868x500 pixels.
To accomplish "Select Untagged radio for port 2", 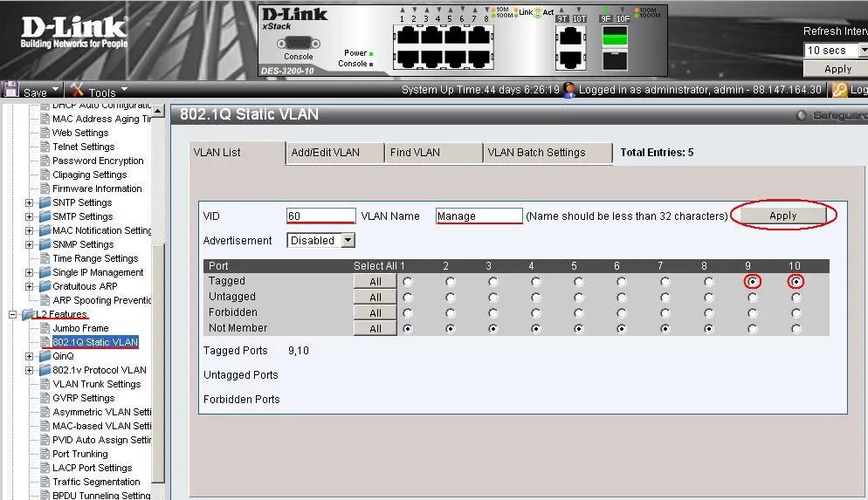I will 451,298.
